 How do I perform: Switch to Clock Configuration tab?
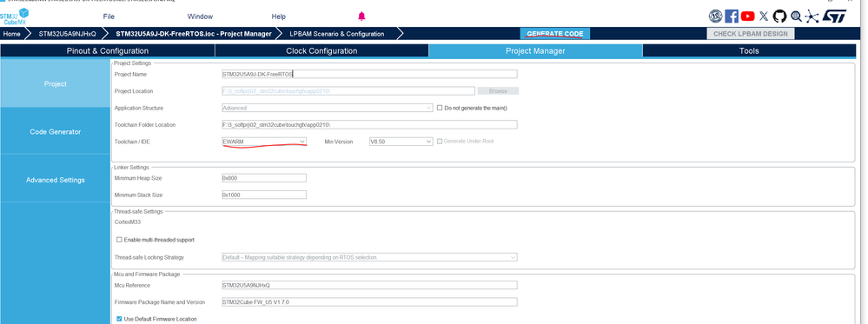[321, 51]
